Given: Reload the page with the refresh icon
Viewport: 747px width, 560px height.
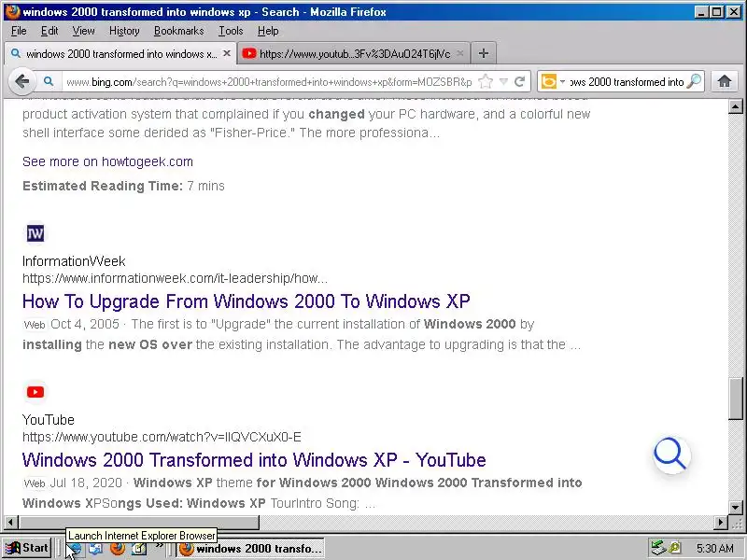Looking at the screenshot, I should coord(520,81).
